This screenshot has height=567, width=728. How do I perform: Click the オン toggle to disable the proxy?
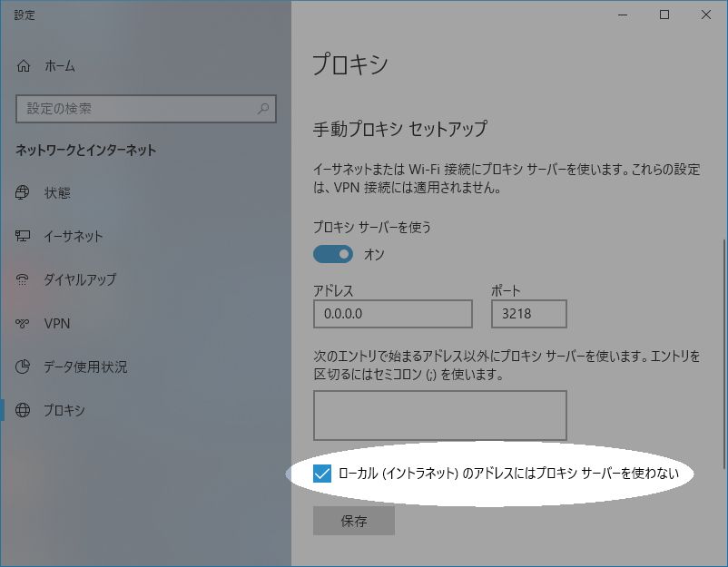[x=333, y=254]
